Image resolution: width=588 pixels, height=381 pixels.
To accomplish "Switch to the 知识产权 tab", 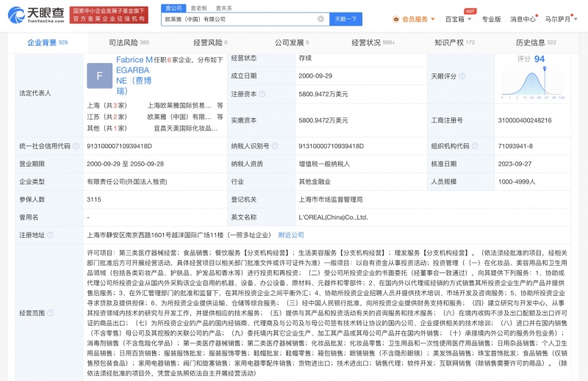I will [x=454, y=43].
